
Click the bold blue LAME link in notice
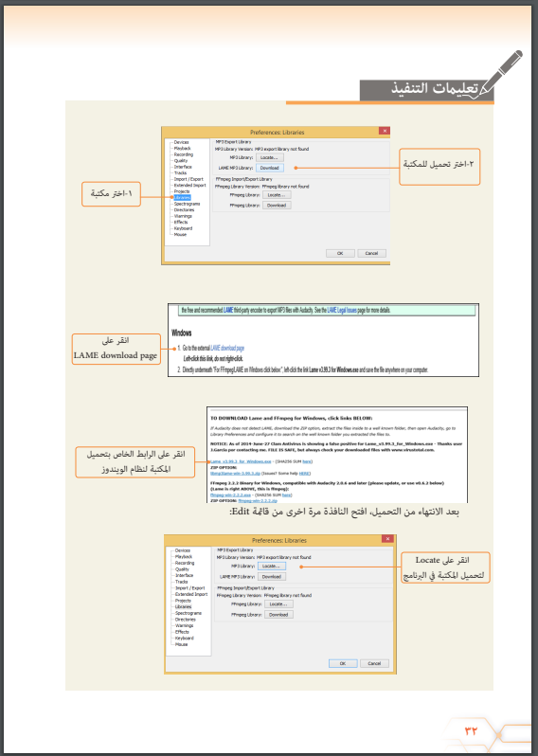pyautogui.click(x=228, y=310)
